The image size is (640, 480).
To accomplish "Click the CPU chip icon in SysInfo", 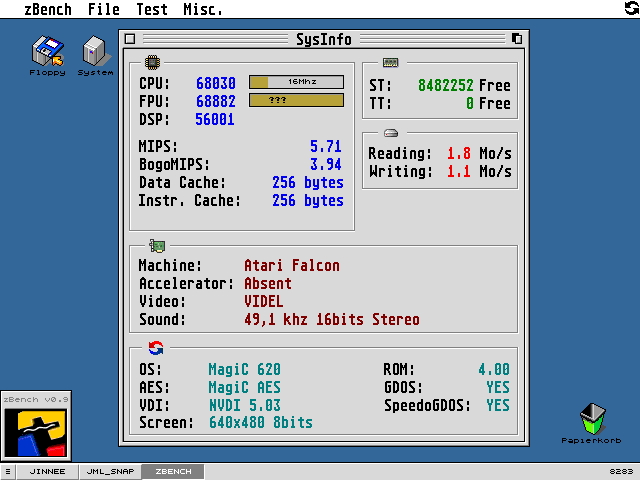I will pos(153,62).
